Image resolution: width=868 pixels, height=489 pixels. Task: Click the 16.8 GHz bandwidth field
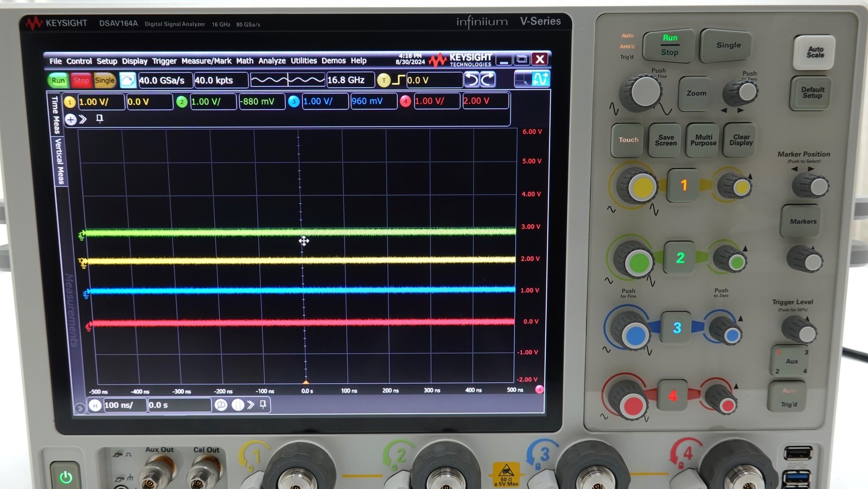tap(350, 80)
